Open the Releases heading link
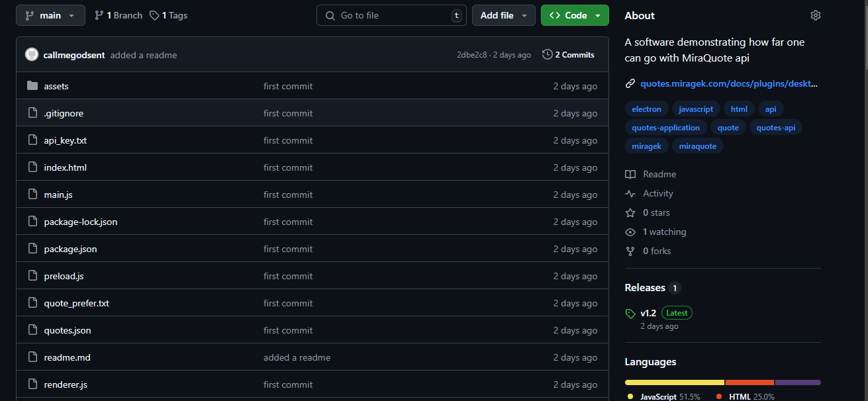Image resolution: width=868 pixels, height=401 pixels. point(653,288)
